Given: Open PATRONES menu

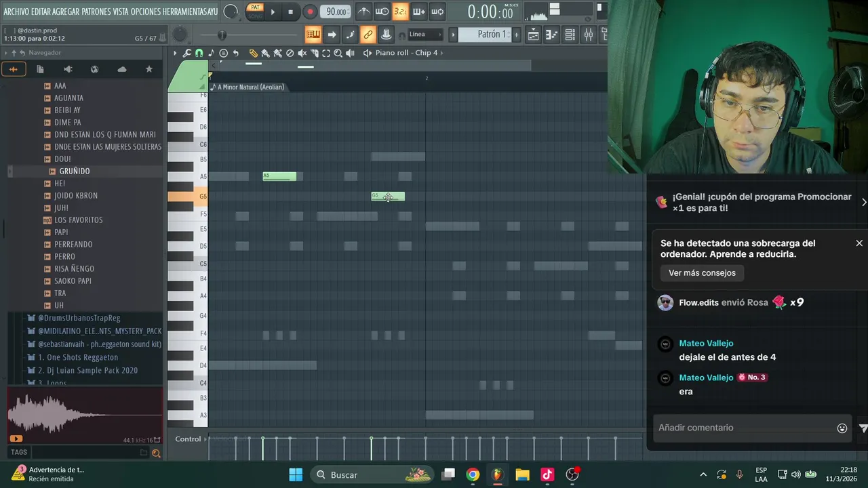Looking at the screenshot, I should tap(96, 12).
